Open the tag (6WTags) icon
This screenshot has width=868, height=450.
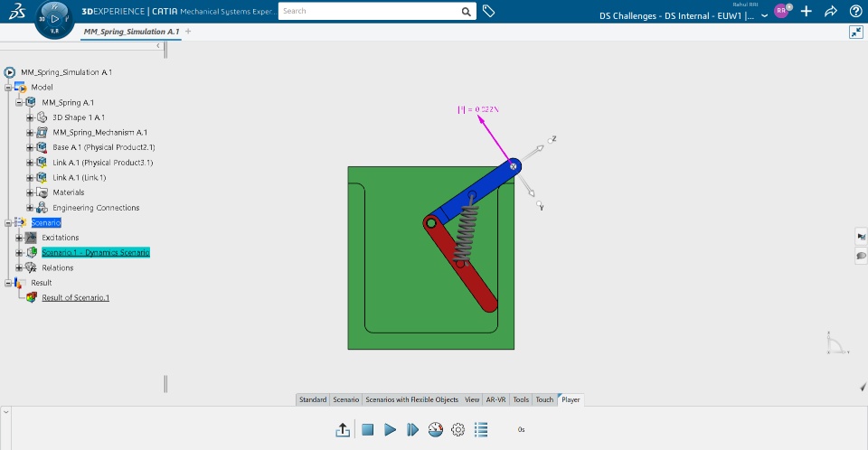pyautogui.click(x=488, y=11)
